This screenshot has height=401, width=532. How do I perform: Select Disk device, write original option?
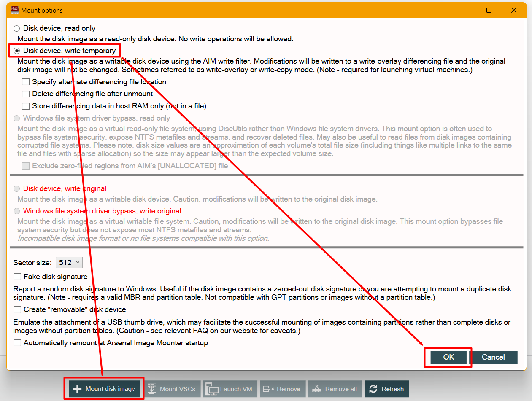[x=17, y=188]
